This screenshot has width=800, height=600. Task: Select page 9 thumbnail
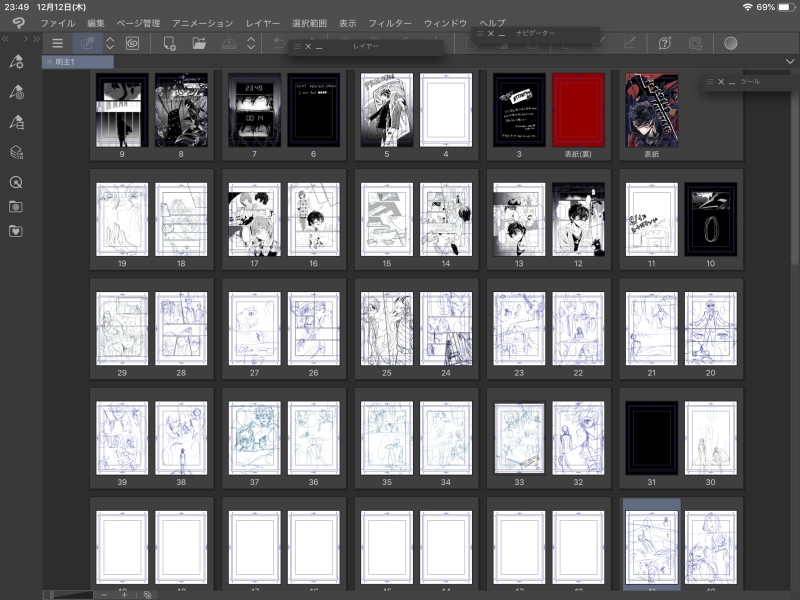(122, 110)
